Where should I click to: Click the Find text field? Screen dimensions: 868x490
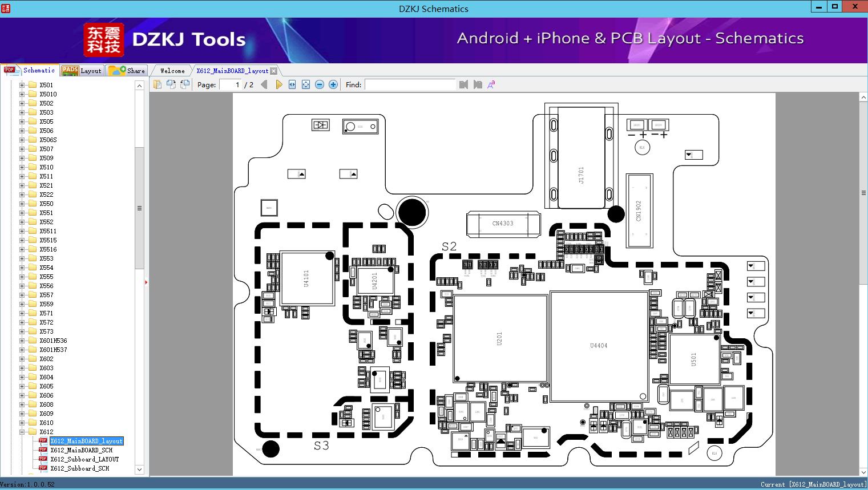(x=410, y=84)
